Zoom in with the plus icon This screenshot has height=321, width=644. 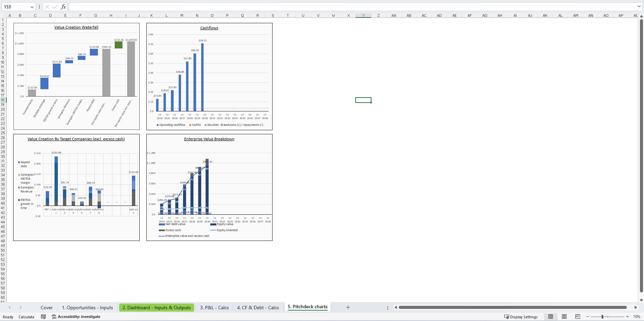click(x=627, y=317)
